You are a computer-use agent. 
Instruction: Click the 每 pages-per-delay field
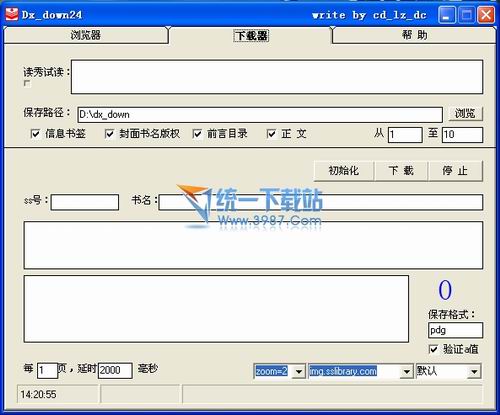click(47, 370)
